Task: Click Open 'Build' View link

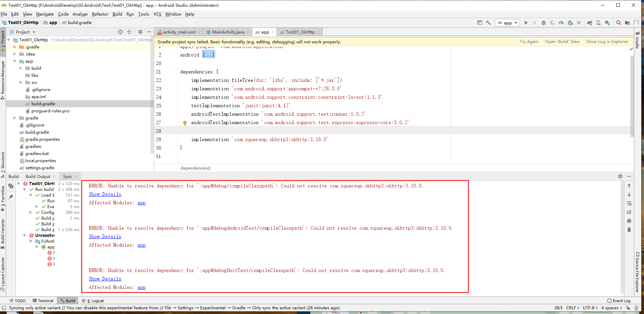Action: click(x=562, y=41)
